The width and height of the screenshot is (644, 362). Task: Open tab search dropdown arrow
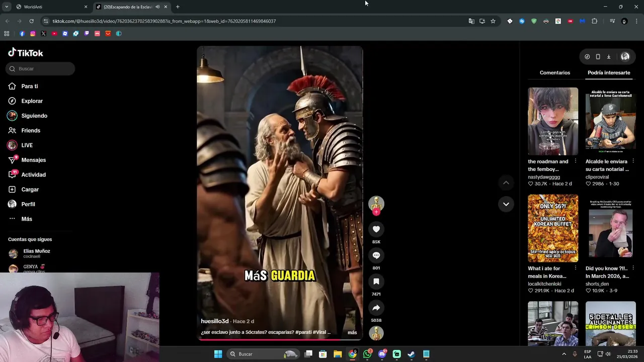[7, 7]
